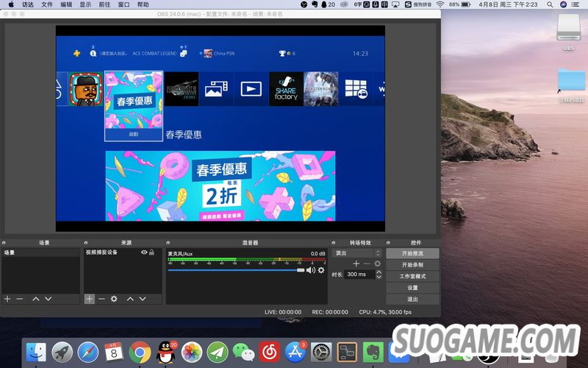
Task: Click 退出 exit button
Action: [x=412, y=300]
